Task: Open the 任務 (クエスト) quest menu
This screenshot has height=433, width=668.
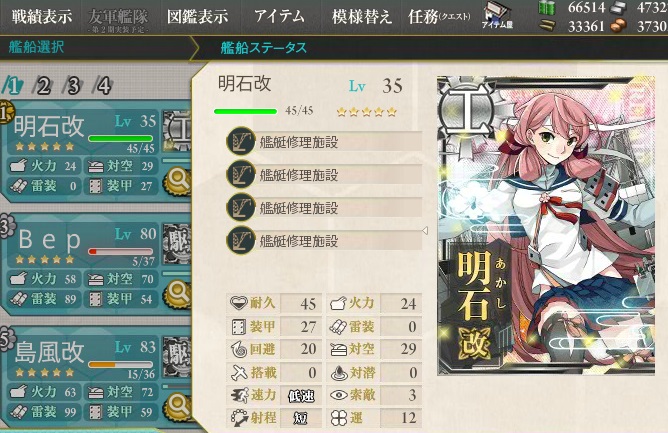Action: coord(439,17)
